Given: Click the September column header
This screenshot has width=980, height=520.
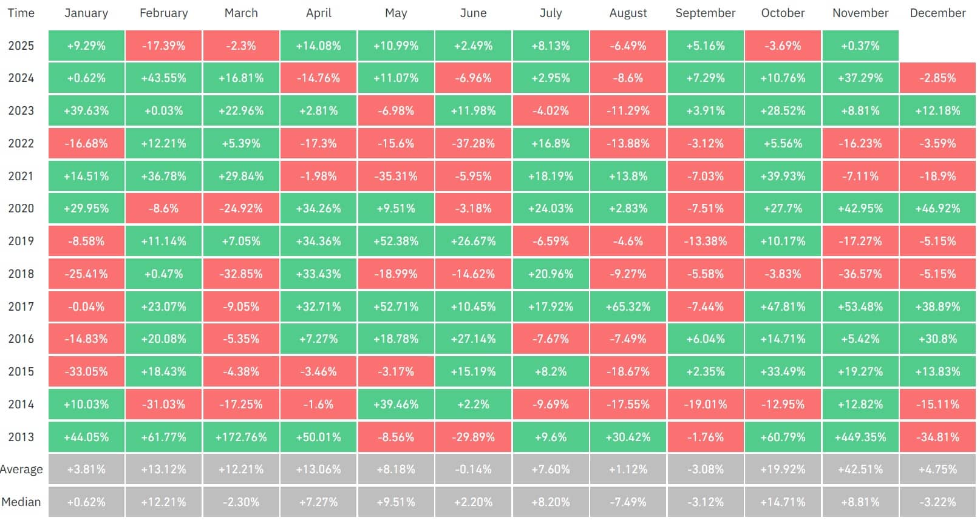Looking at the screenshot, I should (705, 13).
